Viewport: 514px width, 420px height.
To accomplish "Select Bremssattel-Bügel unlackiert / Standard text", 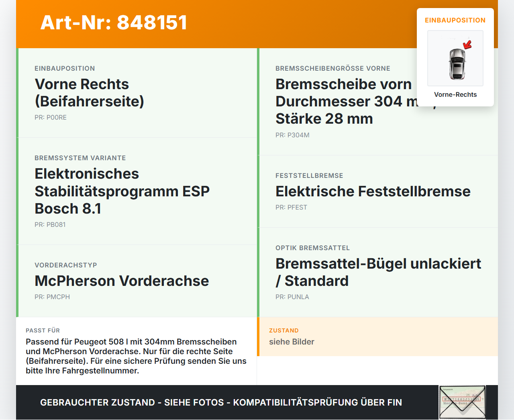I will pos(378,272).
